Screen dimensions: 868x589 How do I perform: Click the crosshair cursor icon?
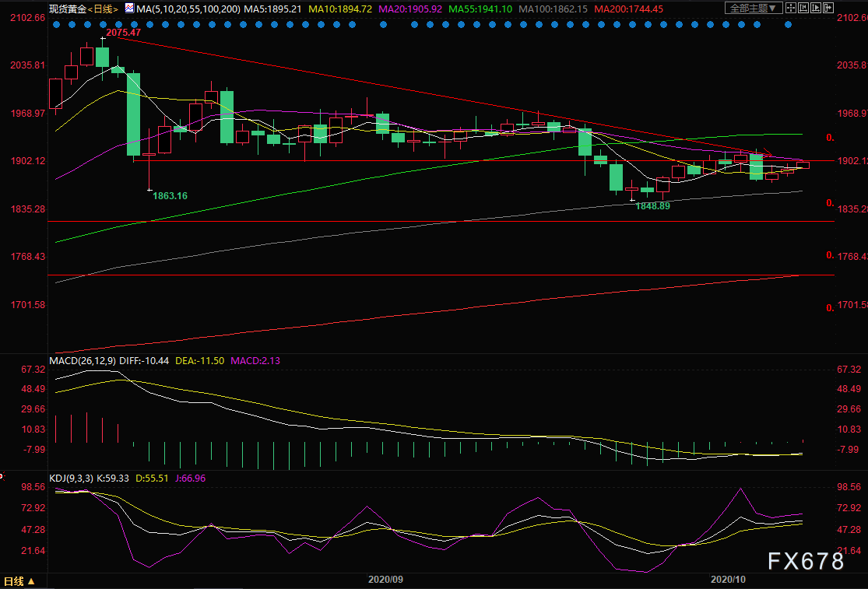point(791,8)
